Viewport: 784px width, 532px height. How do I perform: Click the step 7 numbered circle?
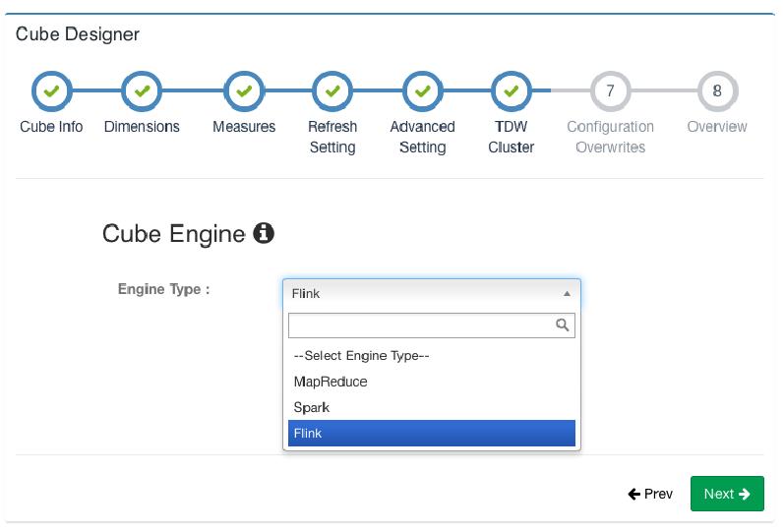coord(610,91)
